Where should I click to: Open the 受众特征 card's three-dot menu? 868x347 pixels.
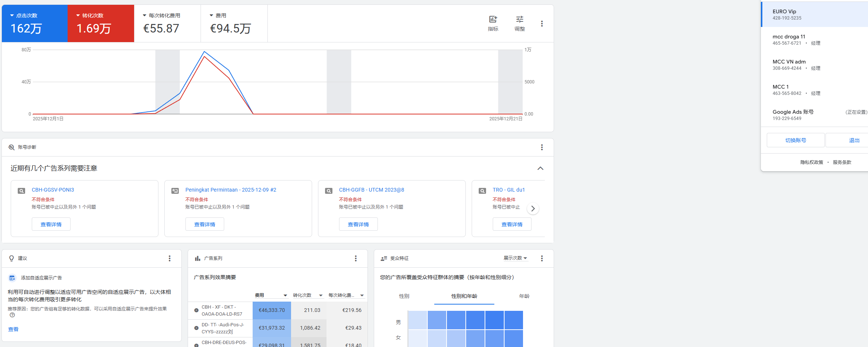click(541, 258)
